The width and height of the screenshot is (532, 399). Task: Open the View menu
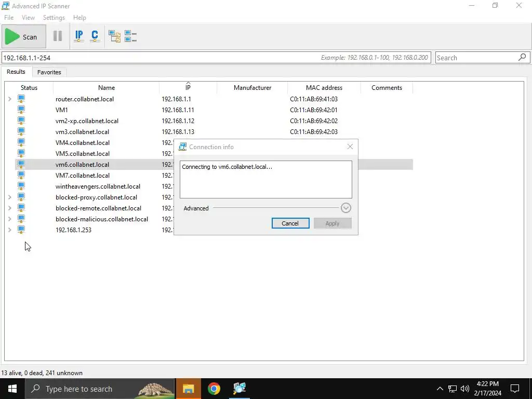click(x=28, y=18)
